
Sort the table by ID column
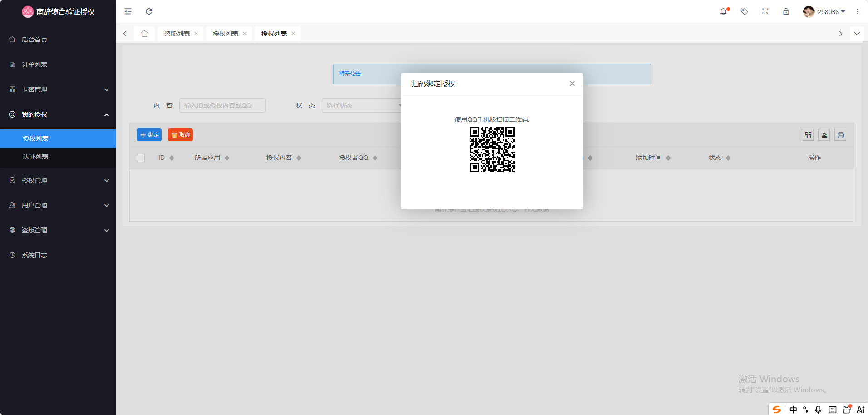tap(172, 158)
